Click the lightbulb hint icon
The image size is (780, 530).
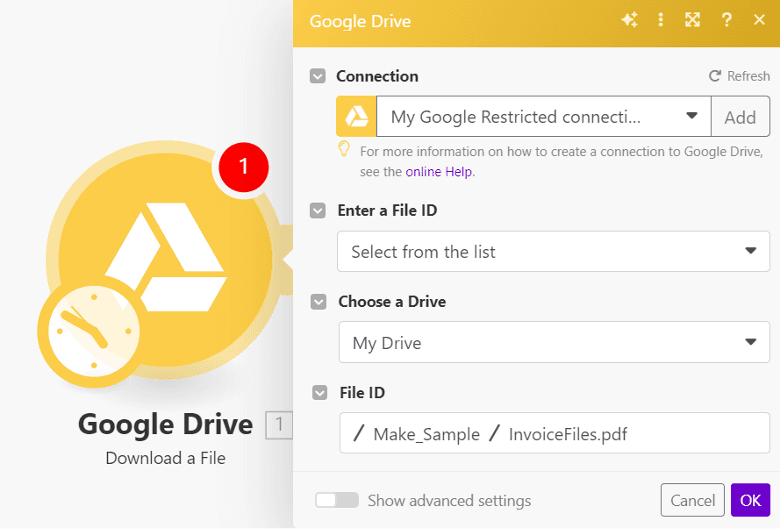point(344,150)
